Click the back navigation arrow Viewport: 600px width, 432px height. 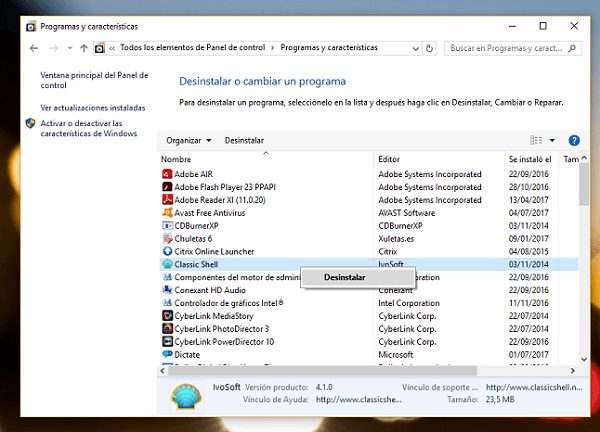(x=36, y=48)
